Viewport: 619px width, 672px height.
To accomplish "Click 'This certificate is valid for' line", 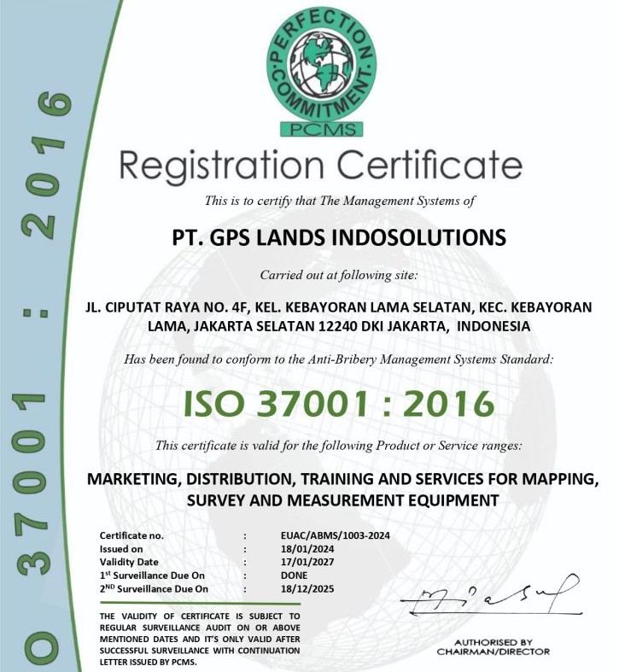I will click(339, 446).
